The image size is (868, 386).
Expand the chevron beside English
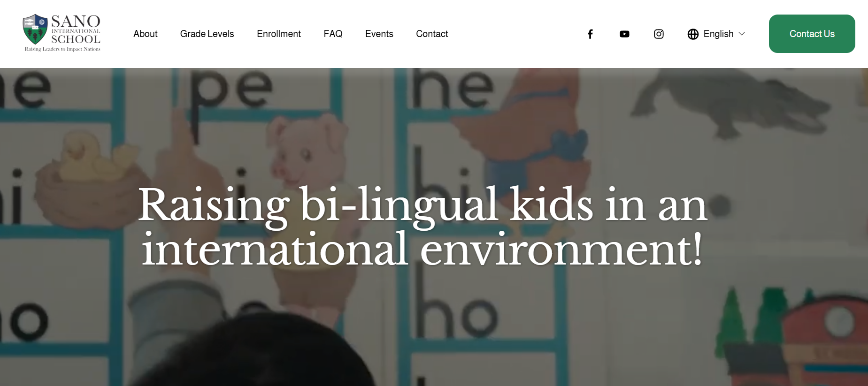click(742, 34)
